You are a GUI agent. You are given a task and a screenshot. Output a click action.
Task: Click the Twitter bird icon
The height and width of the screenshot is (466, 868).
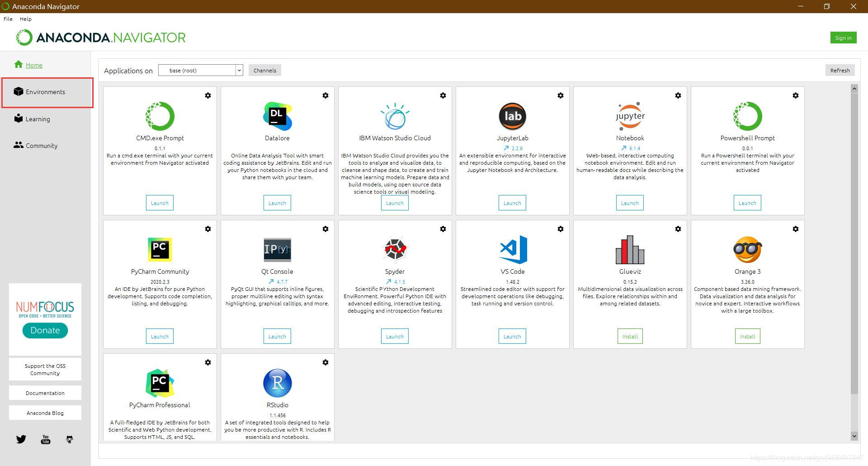click(x=21, y=439)
